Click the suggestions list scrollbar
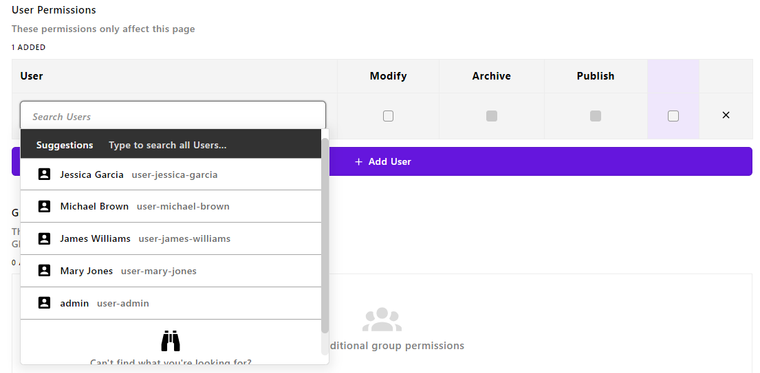 coord(325,235)
